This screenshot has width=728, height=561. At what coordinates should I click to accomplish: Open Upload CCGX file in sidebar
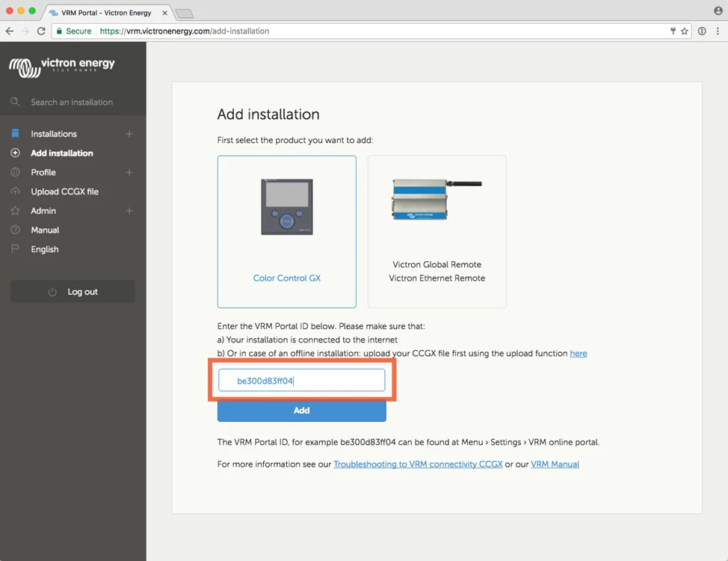point(64,191)
